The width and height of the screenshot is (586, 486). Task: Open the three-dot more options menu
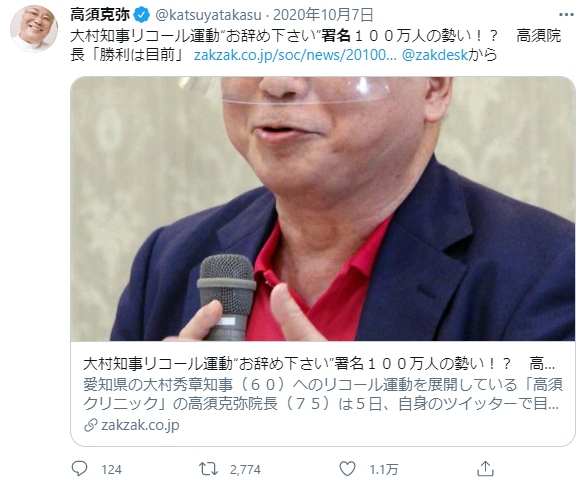[x=566, y=15]
